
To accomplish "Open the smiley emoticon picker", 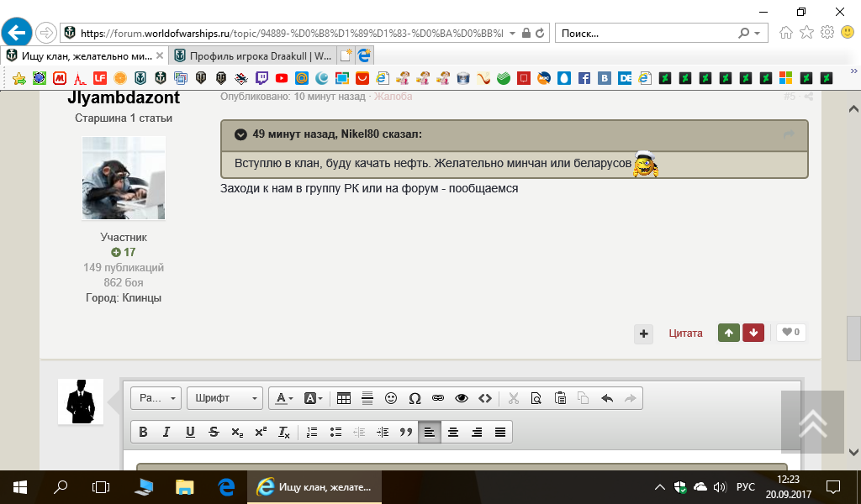I will [x=391, y=398].
